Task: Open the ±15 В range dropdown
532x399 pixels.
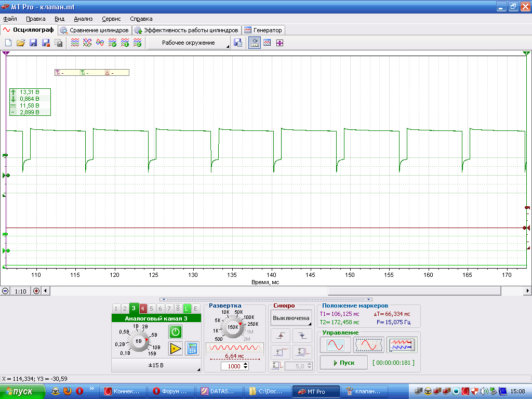Action: 156,365
